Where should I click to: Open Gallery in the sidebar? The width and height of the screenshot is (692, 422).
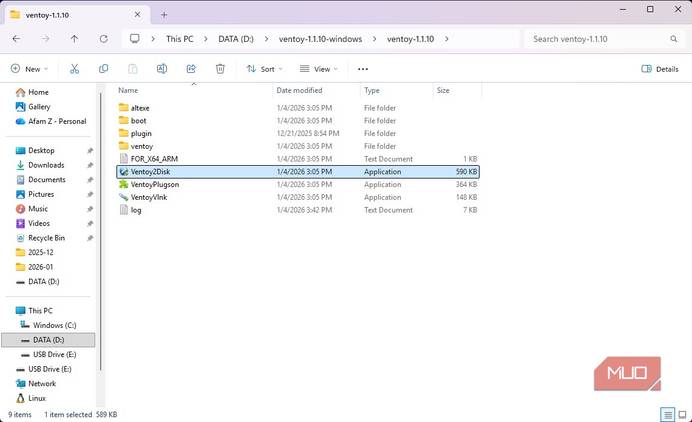39,107
